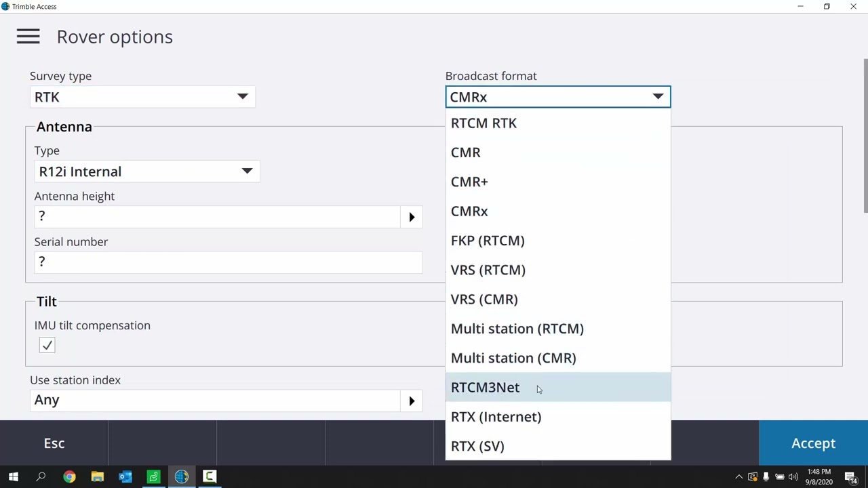Image resolution: width=868 pixels, height=488 pixels.
Task: Click the Accept button
Action: coord(813,443)
